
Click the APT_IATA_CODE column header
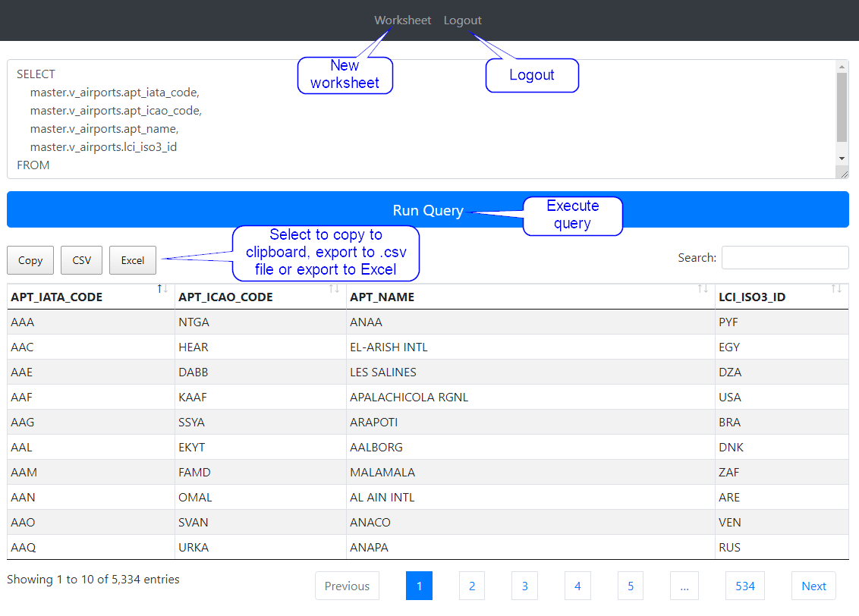[x=91, y=297]
